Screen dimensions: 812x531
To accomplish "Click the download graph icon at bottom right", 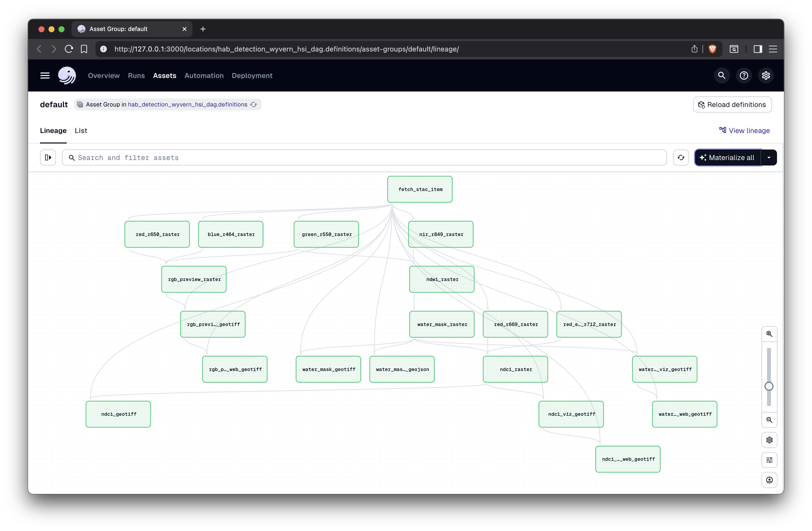I will (x=769, y=480).
